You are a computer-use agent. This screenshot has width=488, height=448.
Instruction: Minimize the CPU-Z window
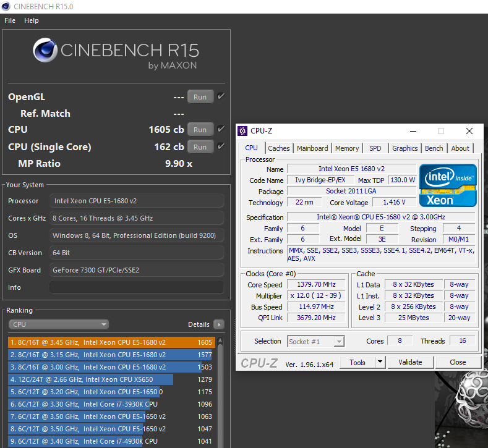pyautogui.click(x=413, y=131)
